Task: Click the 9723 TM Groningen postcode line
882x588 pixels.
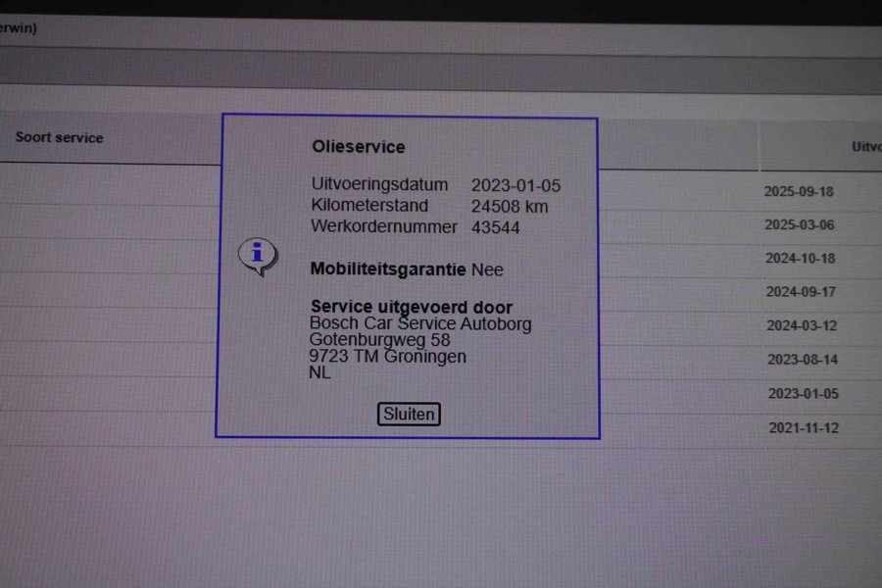Action: coord(388,357)
